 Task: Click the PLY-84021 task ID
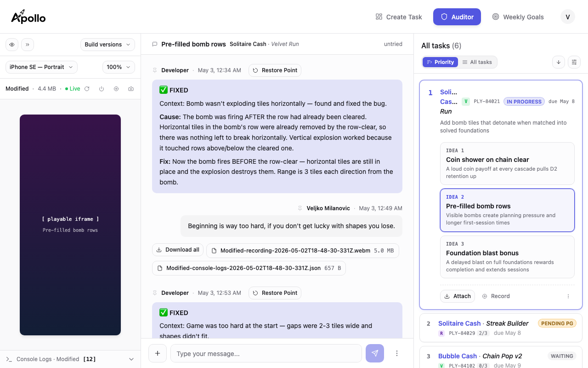tap(486, 102)
